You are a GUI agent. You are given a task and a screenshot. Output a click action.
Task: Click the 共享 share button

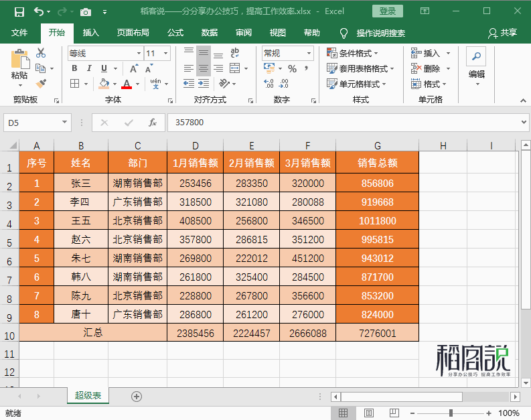pyautogui.click(x=503, y=33)
